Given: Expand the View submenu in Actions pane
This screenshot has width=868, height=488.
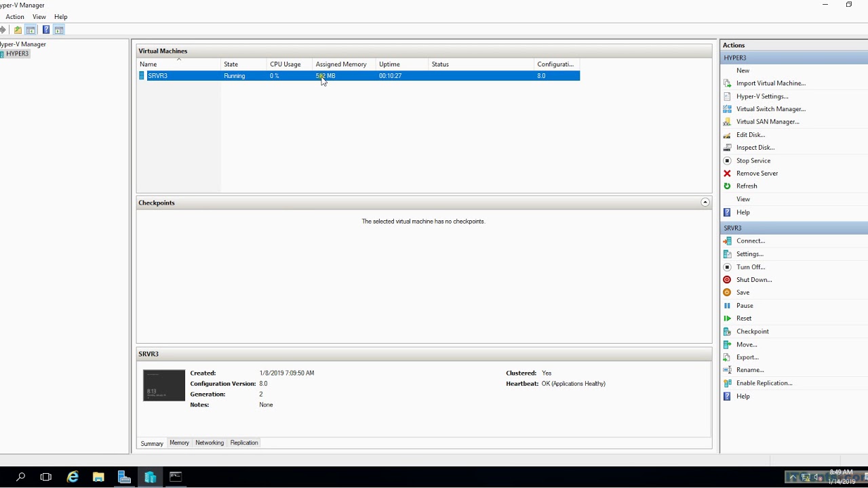Looking at the screenshot, I should (743, 199).
